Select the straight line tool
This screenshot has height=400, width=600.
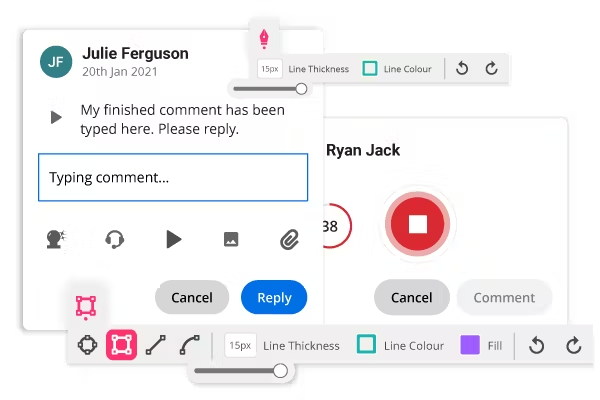click(x=156, y=345)
